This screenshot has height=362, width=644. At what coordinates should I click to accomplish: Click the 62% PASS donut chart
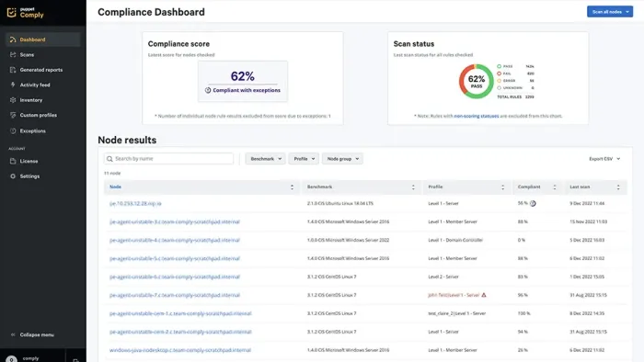click(476, 81)
